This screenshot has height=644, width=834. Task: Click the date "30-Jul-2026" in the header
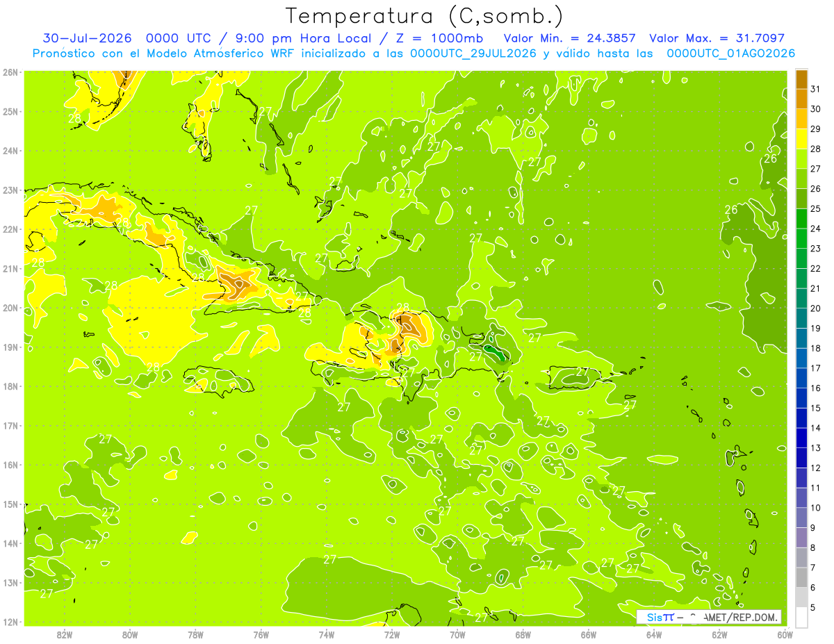(88, 38)
